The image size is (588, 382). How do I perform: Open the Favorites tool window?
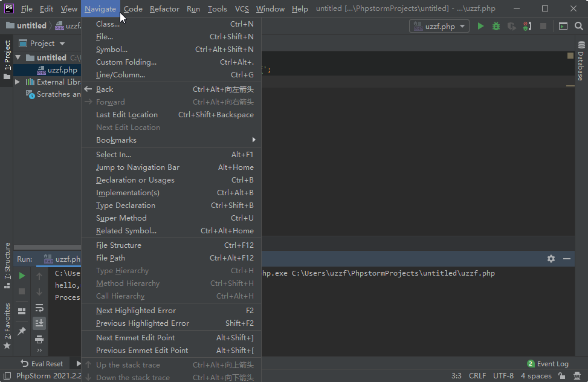point(7,326)
